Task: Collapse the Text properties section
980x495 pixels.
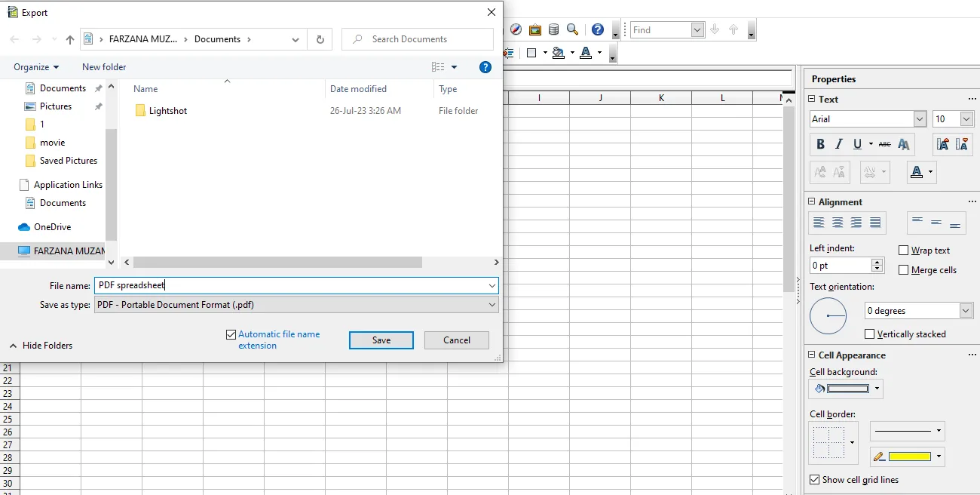Action: (813, 99)
